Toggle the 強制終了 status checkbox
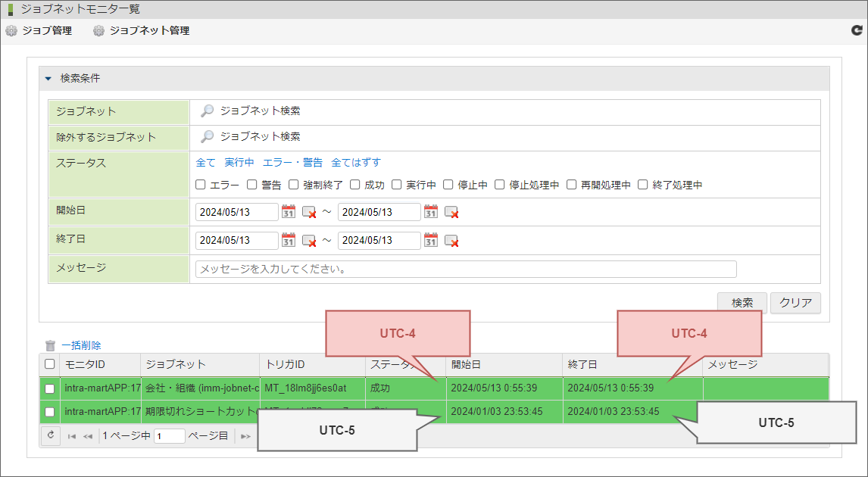The image size is (868, 477). 294,185
